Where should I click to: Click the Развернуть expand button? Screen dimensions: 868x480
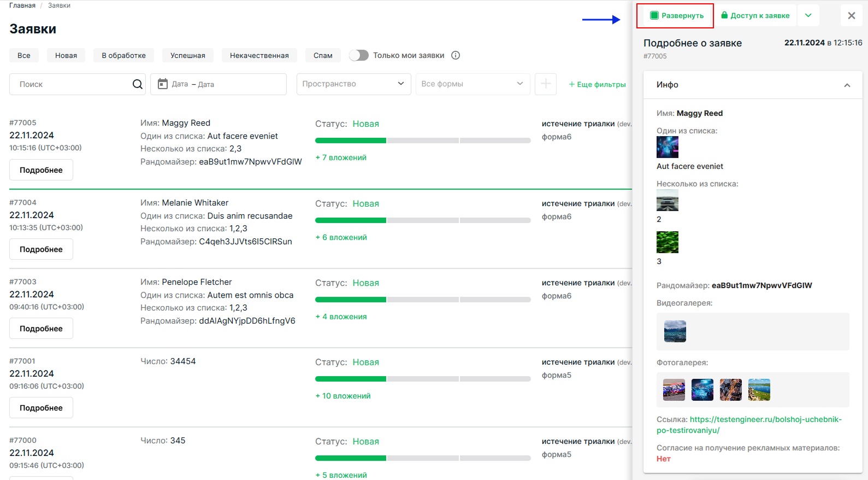point(676,16)
